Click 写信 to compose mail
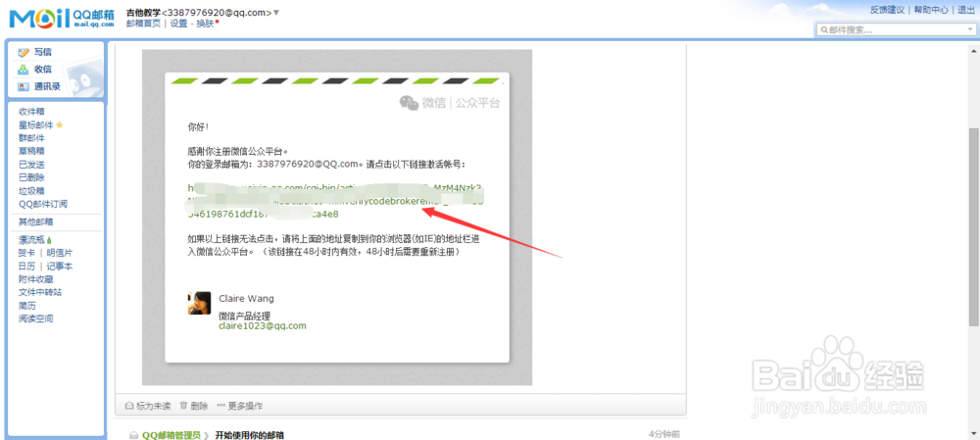Image resolution: width=980 pixels, height=440 pixels. coord(43,53)
